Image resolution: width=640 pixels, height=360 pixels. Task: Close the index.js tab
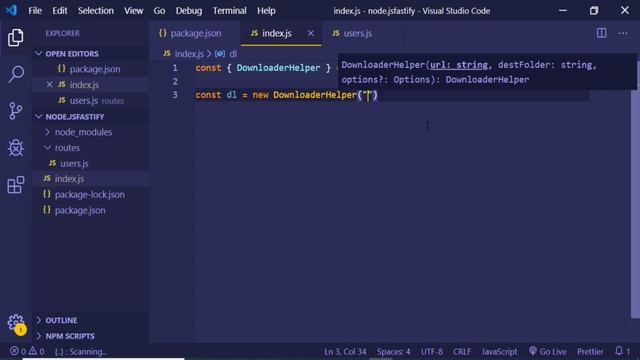(x=311, y=33)
